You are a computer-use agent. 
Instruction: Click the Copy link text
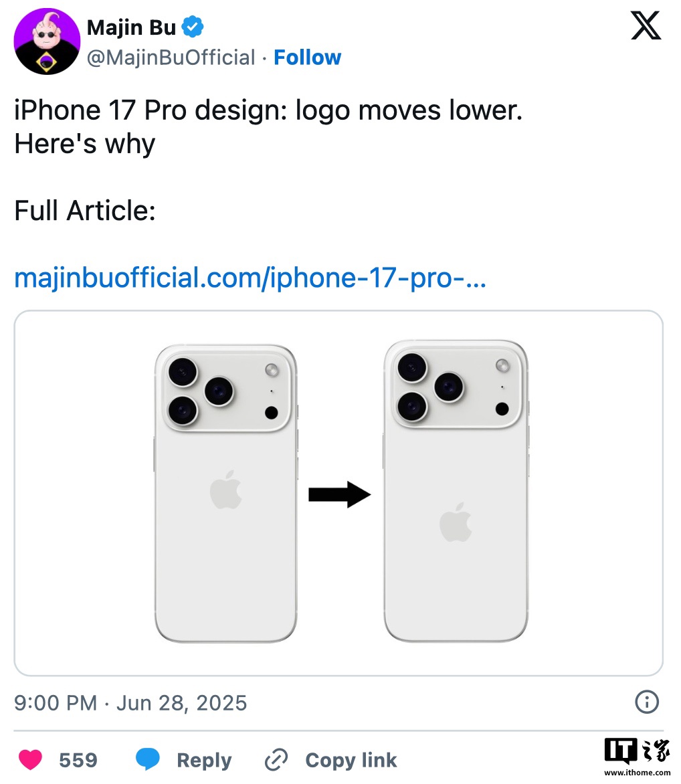(351, 761)
